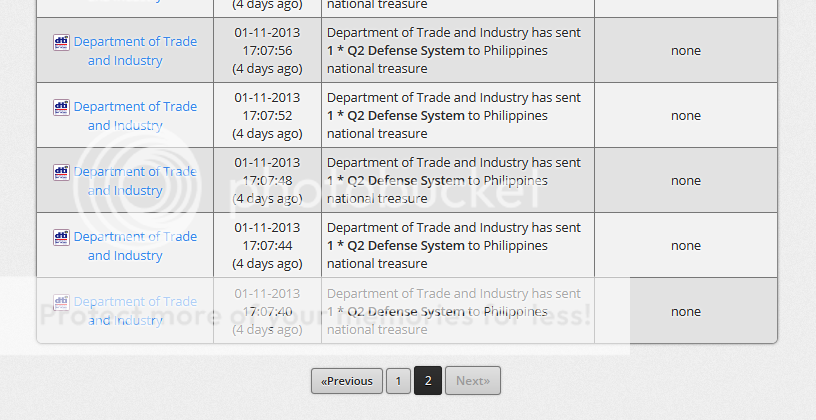Click the disabled Next» button

pos(473,381)
